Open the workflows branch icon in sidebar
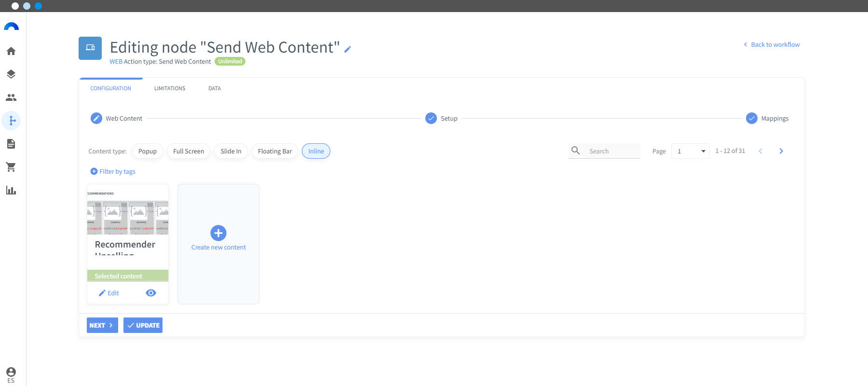Image resolution: width=868 pixels, height=386 pixels. [x=11, y=121]
